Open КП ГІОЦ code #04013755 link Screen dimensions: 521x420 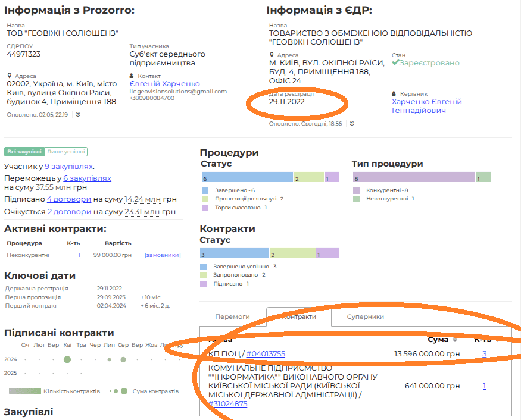[x=265, y=354]
